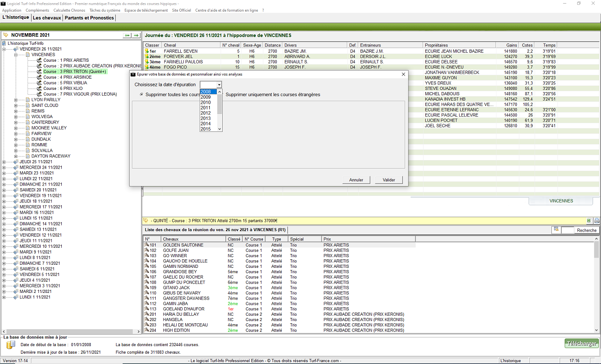Image resolution: width=601 pixels, height=364 pixels.
Task: Expand the LYON PARILLY node
Action: 16,100
